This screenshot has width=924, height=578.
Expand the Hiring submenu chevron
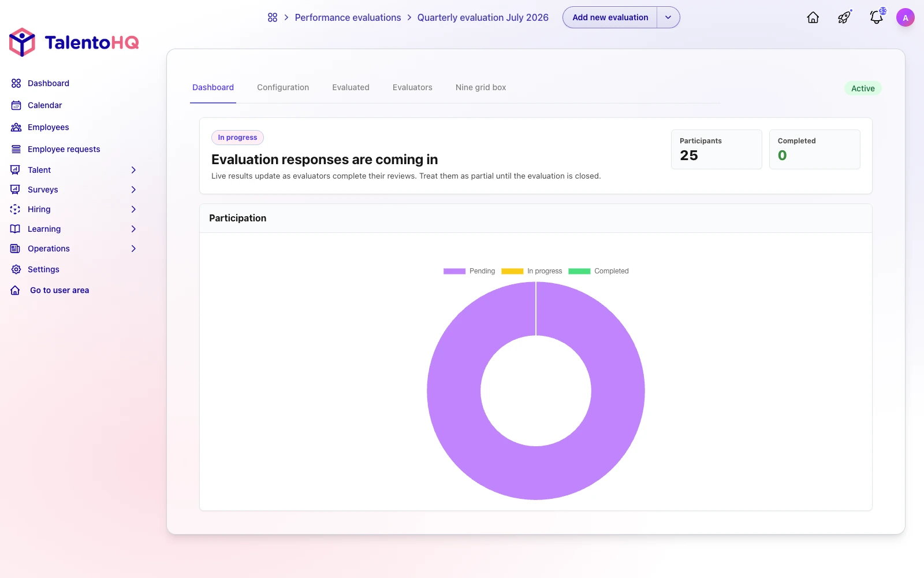coord(133,209)
